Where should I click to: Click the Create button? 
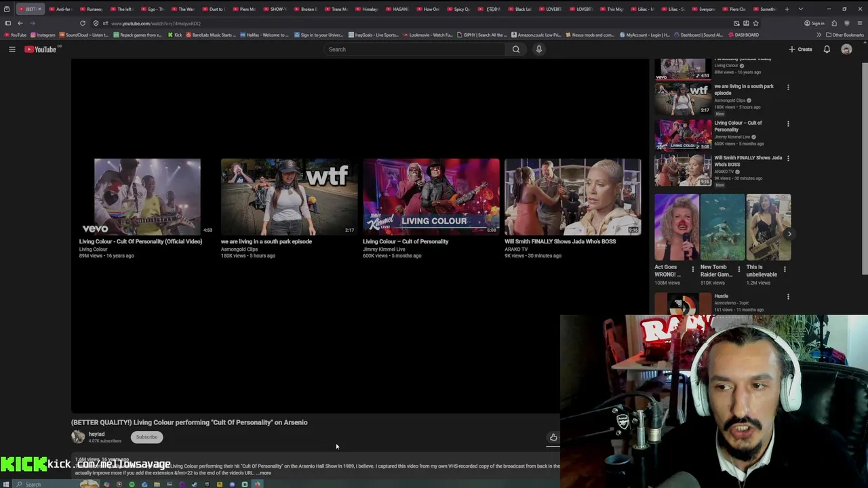pyautogui.click(x=800, y=49)
